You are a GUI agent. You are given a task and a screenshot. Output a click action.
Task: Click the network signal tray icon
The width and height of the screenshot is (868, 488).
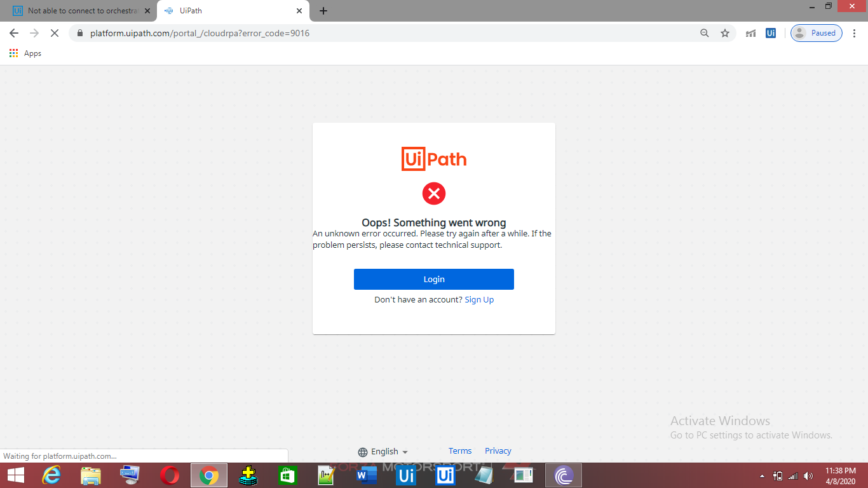tap(793, 476)
